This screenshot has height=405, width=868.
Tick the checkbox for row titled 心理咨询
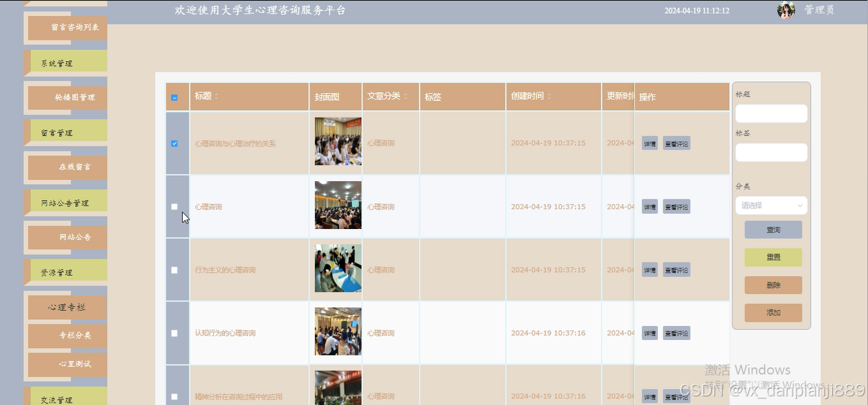pyautogui.click(x=174, y=206)
